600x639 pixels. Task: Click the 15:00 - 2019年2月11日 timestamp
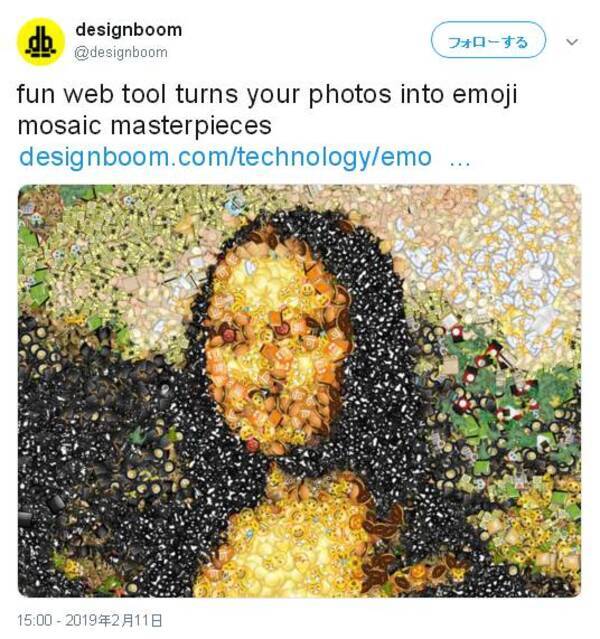pyautogui.click(x=89, y=620)
